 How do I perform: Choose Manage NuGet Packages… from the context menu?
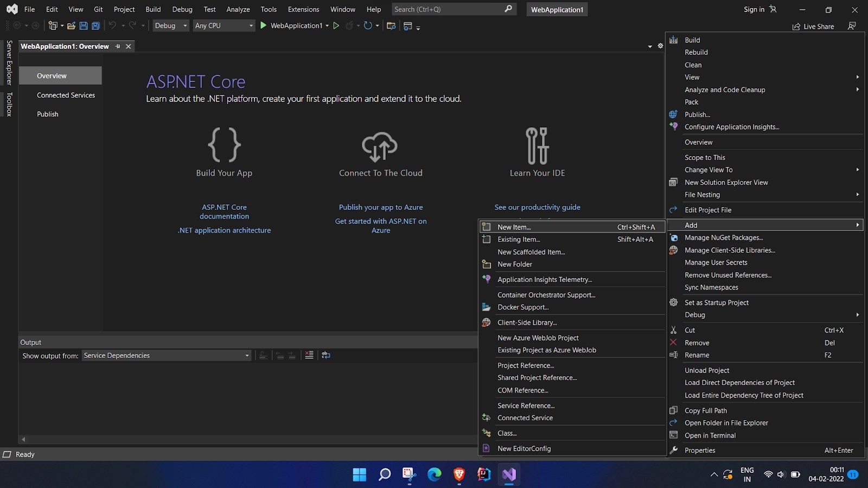point(724,237)
